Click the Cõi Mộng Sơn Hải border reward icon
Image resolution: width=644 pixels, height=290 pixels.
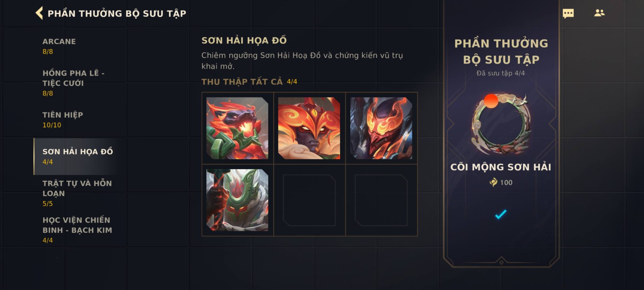point(501,124)
